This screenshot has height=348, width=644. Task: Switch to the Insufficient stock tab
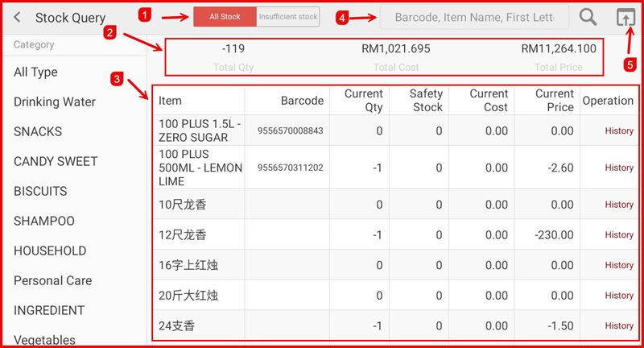288,17
